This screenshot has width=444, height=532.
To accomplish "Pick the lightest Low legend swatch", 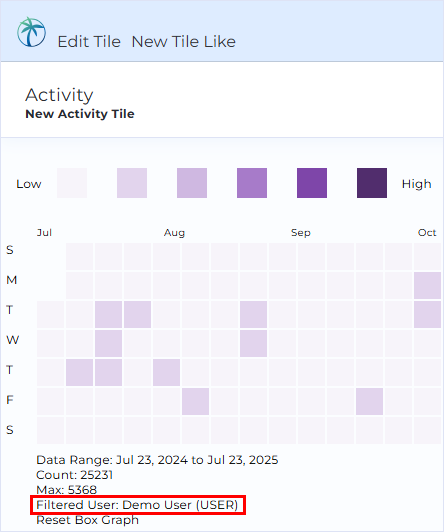I will pos(72,183).
